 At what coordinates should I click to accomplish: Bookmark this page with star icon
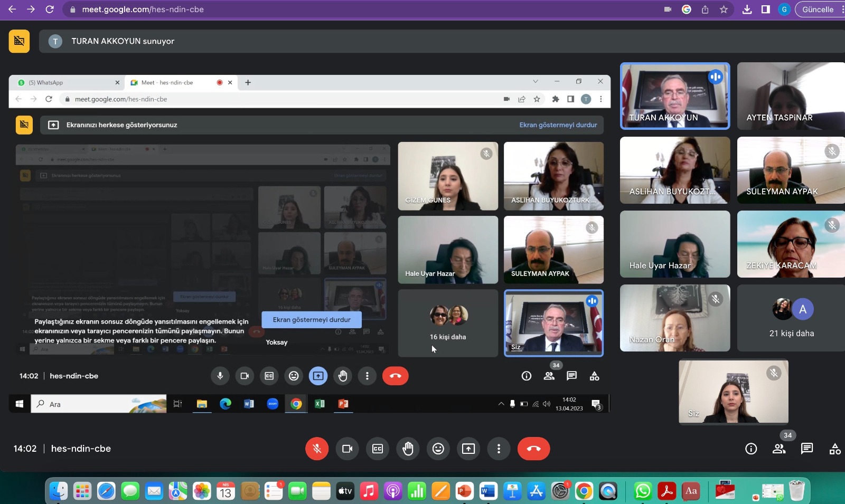pos(724,9)
